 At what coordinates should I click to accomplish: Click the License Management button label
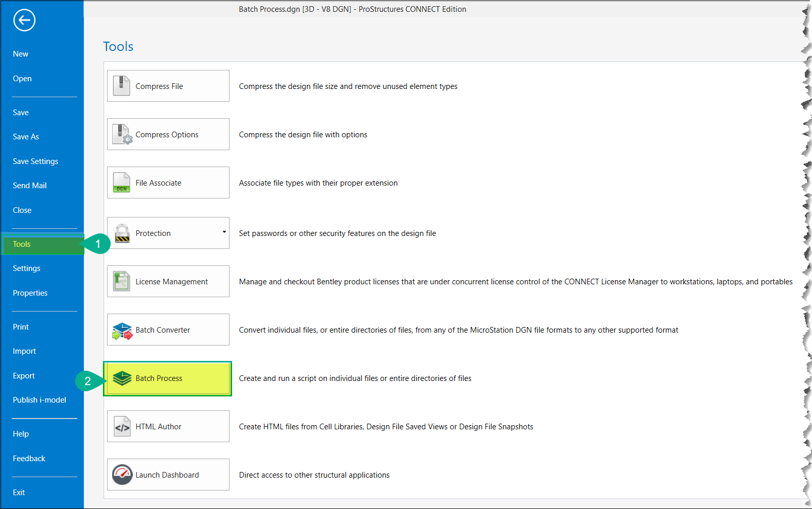point(172,282)
